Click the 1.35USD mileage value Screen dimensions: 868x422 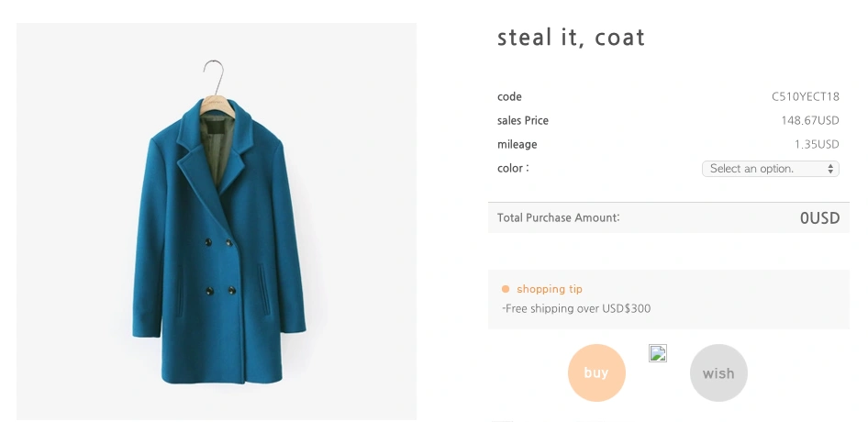pos(816,145)
